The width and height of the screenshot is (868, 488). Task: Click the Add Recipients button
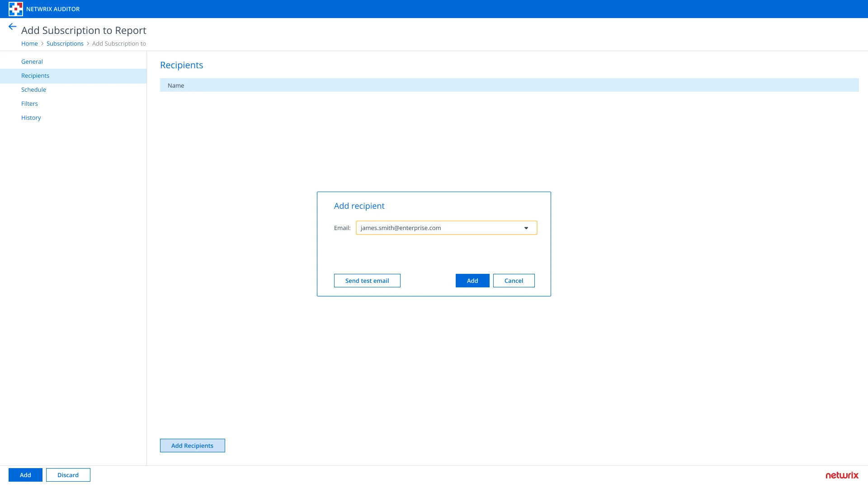point(193,446)
